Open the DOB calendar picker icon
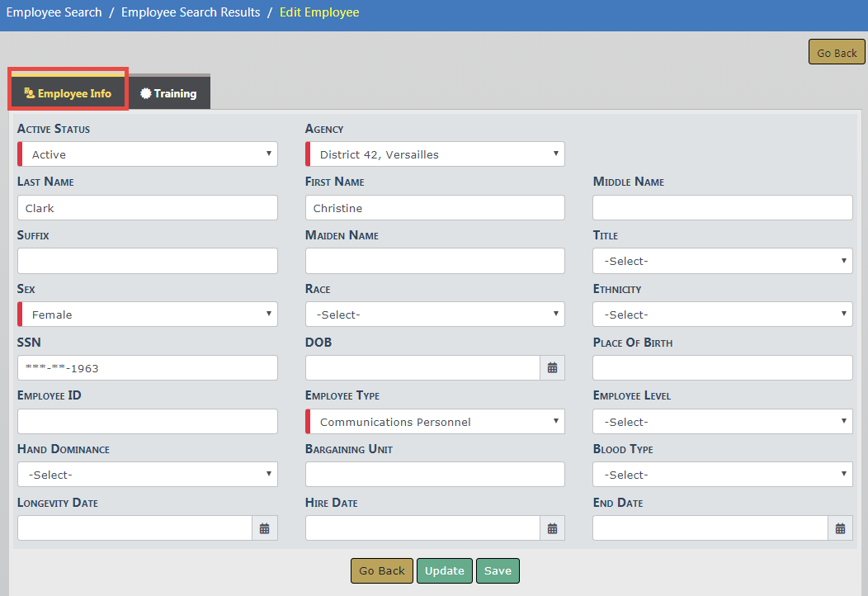 point(552,368)
